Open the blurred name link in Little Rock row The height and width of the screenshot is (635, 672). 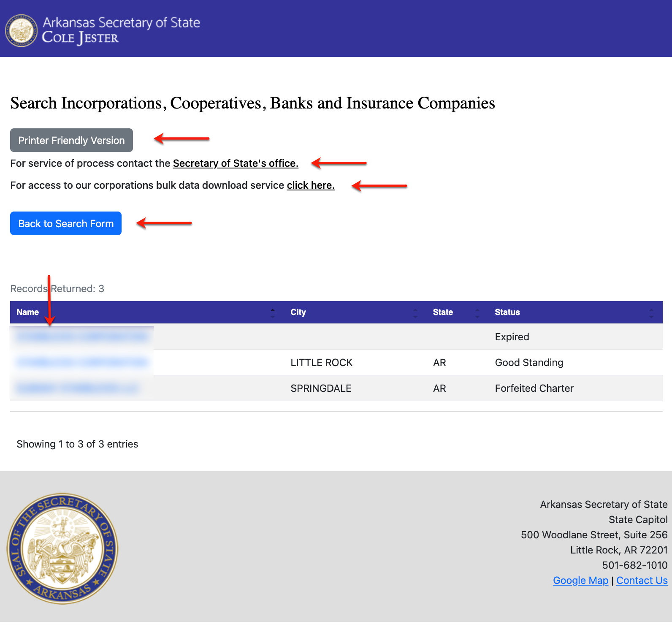coord(82,362)
